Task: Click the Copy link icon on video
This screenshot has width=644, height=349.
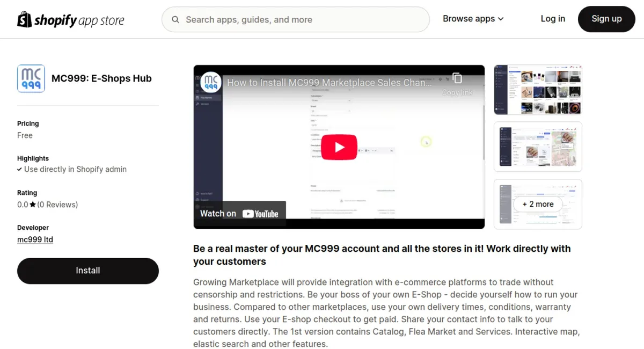Action: click(457, 78)
